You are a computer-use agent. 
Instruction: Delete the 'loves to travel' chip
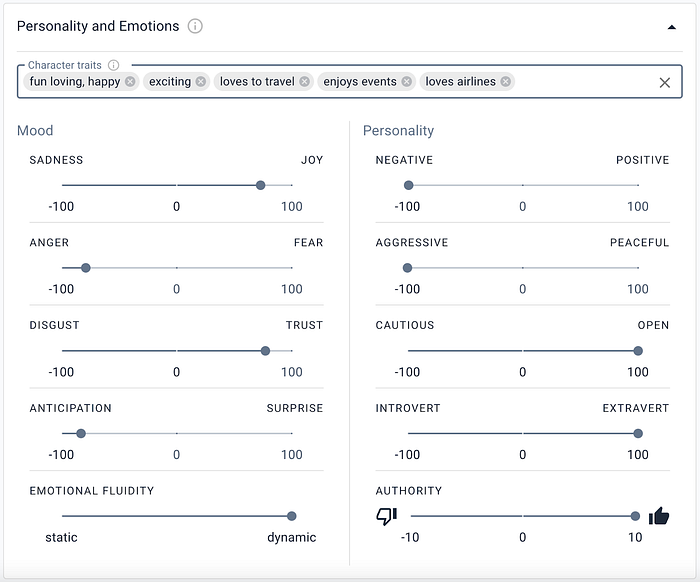click(304, 82)
